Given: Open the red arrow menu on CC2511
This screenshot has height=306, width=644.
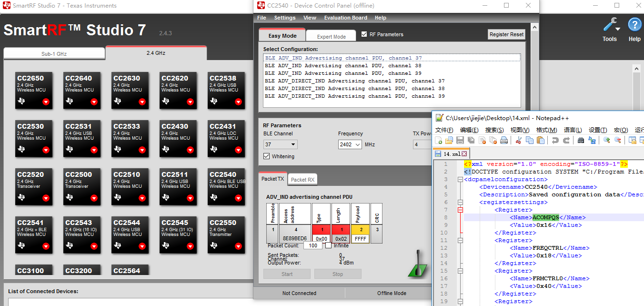Looking at the screenshot, I should (x=191, y=198).
